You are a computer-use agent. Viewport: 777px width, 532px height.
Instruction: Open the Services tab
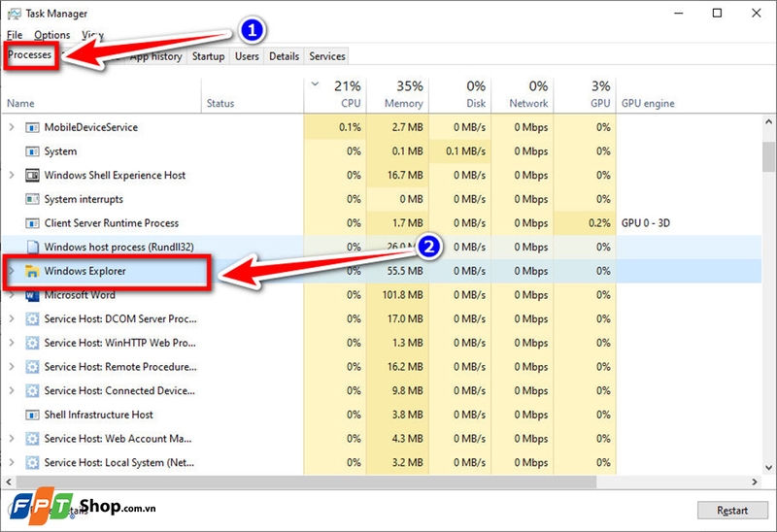coord(327,56)
